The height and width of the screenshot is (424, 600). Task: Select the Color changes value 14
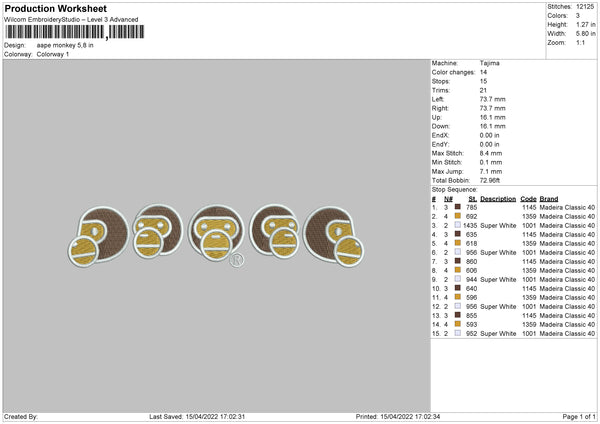click(x=483, y=72)
